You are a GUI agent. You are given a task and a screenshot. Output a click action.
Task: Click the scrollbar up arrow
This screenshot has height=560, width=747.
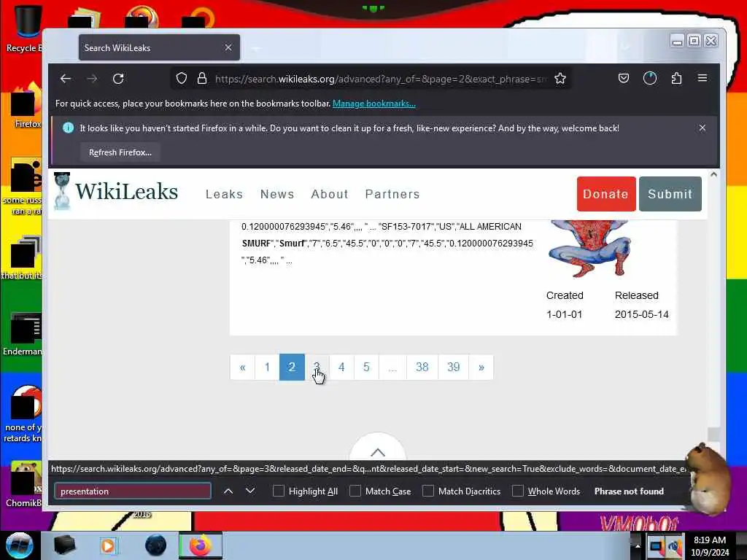713,174
